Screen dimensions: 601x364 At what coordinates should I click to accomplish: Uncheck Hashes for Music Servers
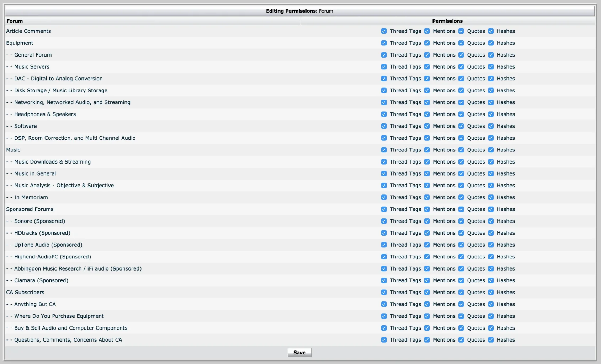491,67
